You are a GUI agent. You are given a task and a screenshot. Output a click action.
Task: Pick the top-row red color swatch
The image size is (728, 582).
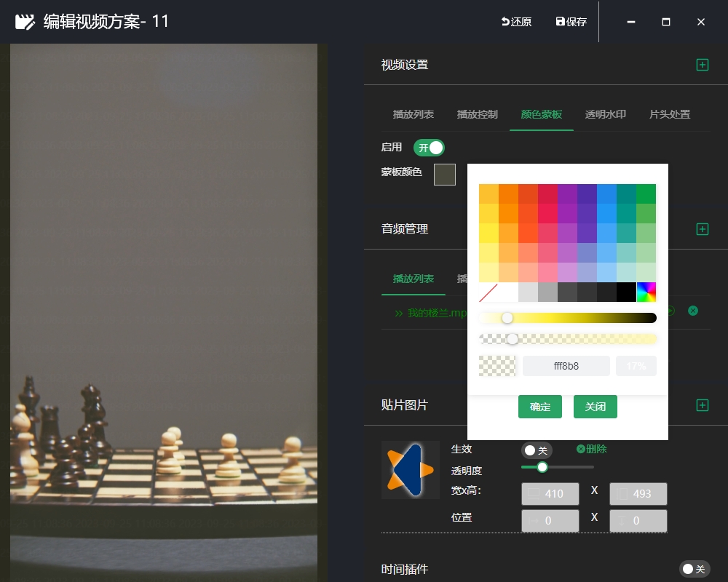[x=548, y=194]
